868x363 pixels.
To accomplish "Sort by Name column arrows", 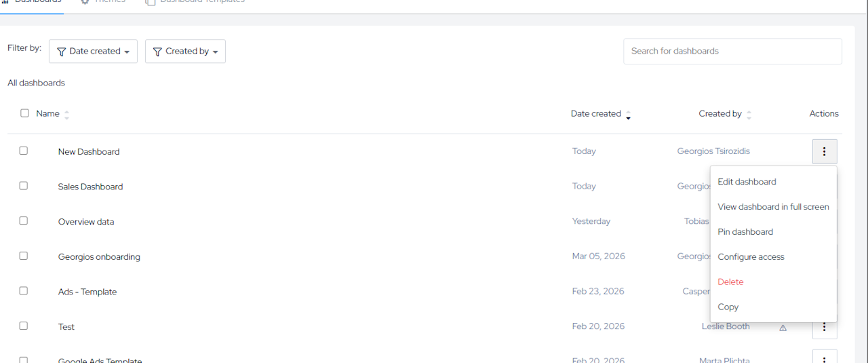I will pyautogui.click(x=66, y=115).
